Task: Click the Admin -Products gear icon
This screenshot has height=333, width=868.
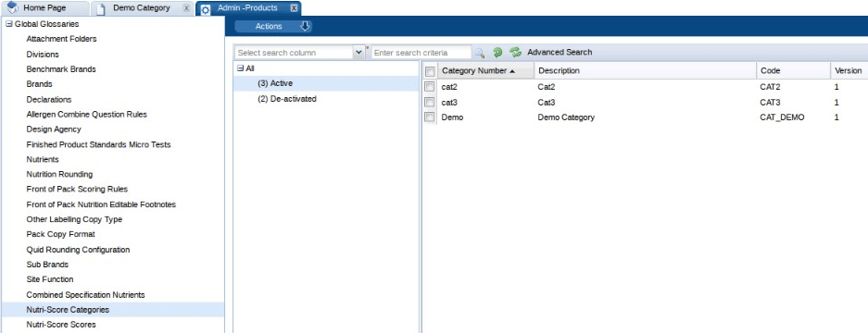Action: pyautogui.click(x=205, y=9)
